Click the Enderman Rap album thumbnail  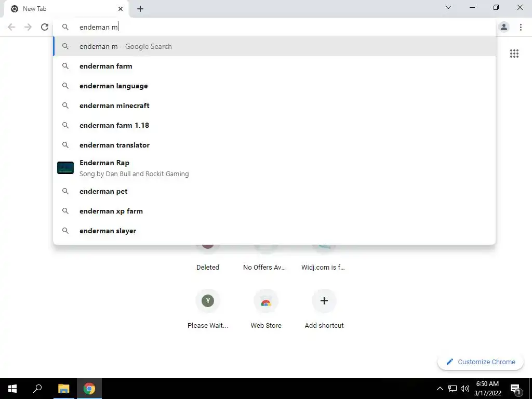pyautogui.click(x=65, y=168)
